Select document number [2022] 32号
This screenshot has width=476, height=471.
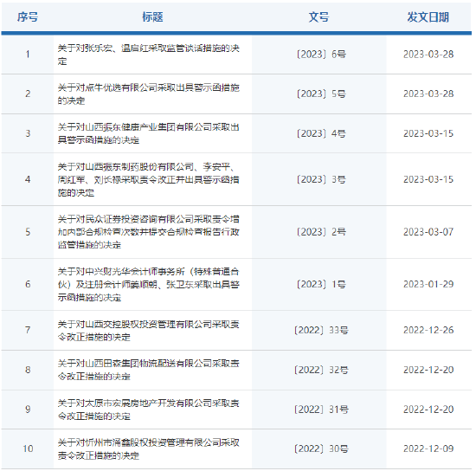pyautogui.click(x=321, y=370)
